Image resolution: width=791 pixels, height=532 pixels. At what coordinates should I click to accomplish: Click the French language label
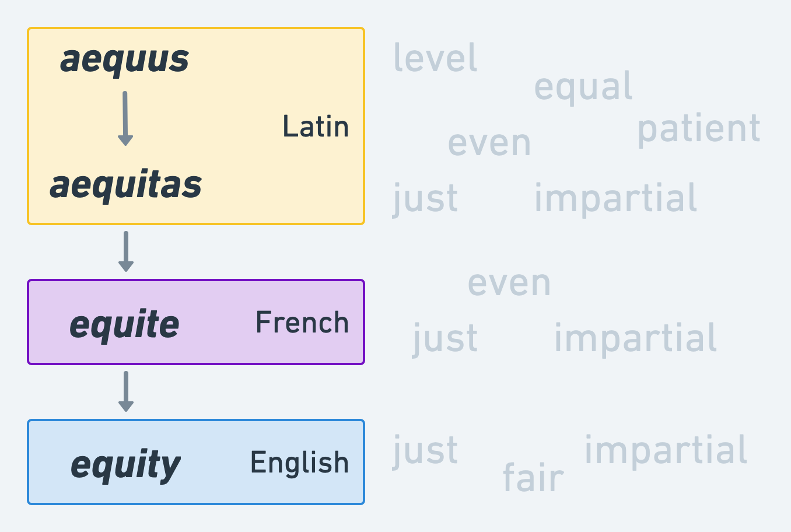302,323
